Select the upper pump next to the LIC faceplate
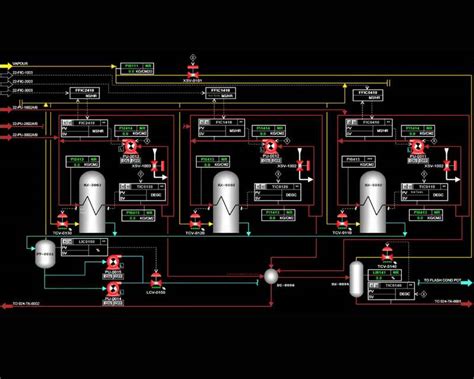This screenshot has width=474, height=379. point(114,263)
